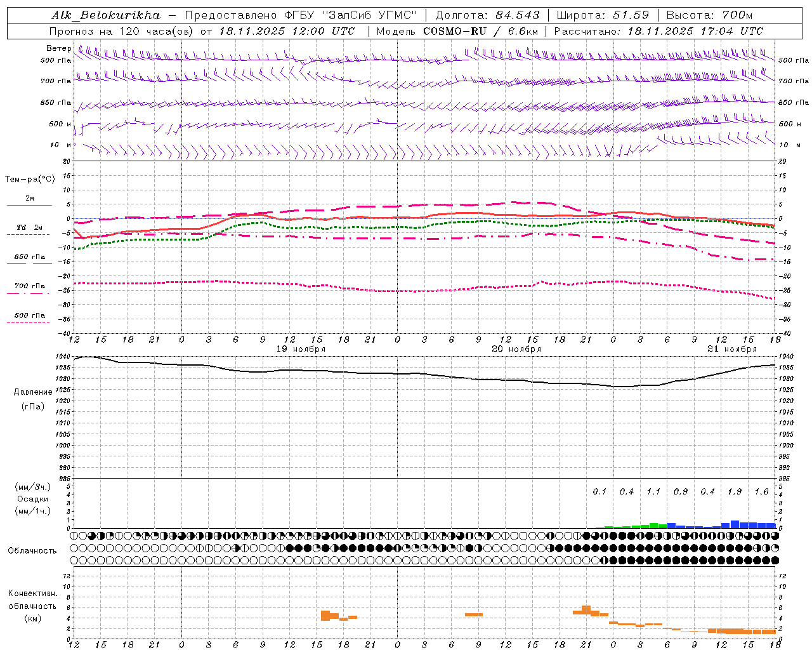Click the Ветер wind panel label

tap(58, 48)
